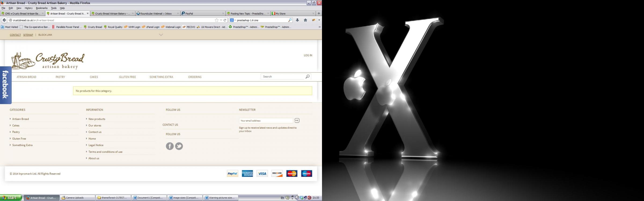Click the American Express payment logo
Viewport: 644px width, 201px height.
point(247,174)
